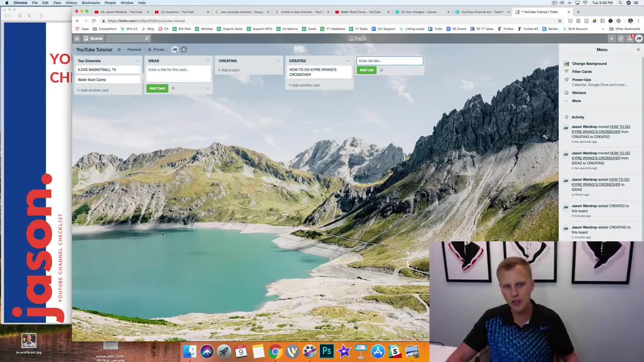Open the Trello home icon
Screen dimensions: 644x362
coord(77,38)
